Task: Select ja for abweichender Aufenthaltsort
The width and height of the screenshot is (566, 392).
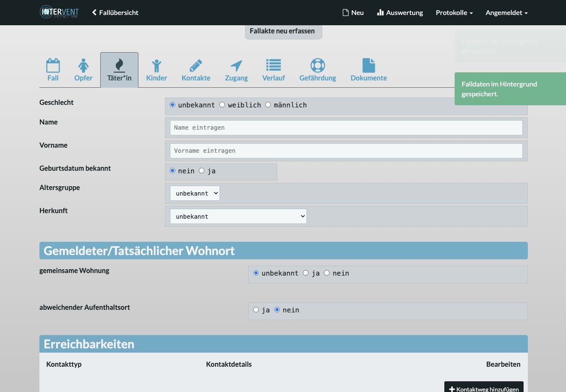Action: 256,310
